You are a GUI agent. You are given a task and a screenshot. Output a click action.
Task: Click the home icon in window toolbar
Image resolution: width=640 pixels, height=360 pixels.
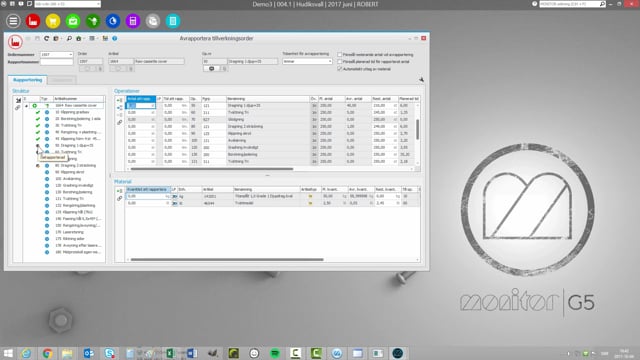tap(78, 38)
